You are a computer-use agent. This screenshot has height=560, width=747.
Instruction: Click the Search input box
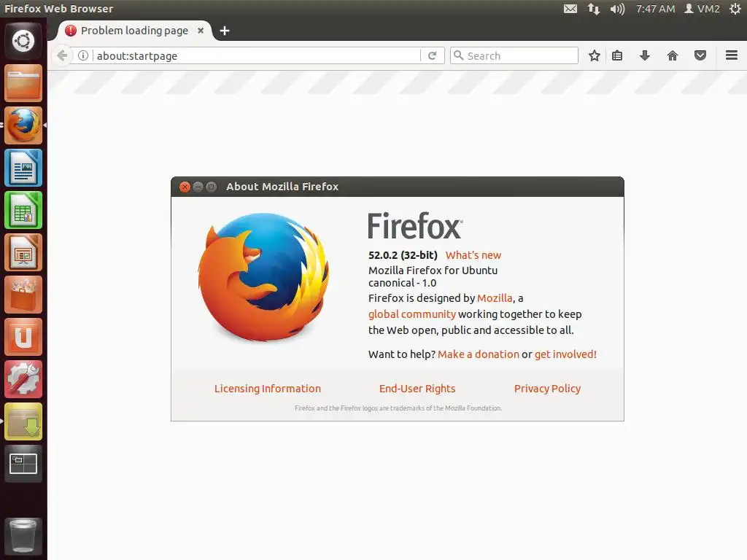click(514, 55)
